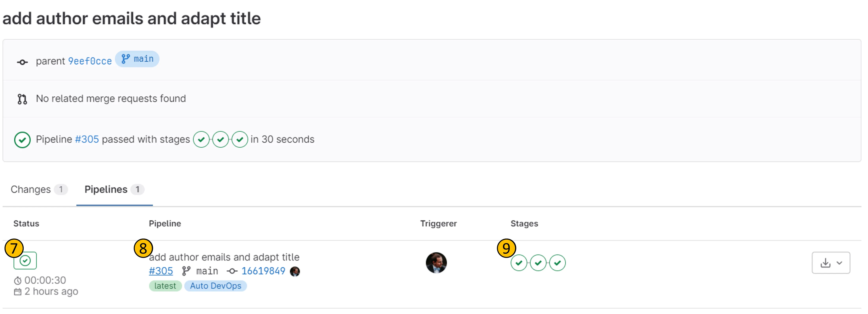This screenshot has height=314, width=868.
Task: Click middle stage icon in Stages column
Action: pyautogui.click(x=538, y=263)
